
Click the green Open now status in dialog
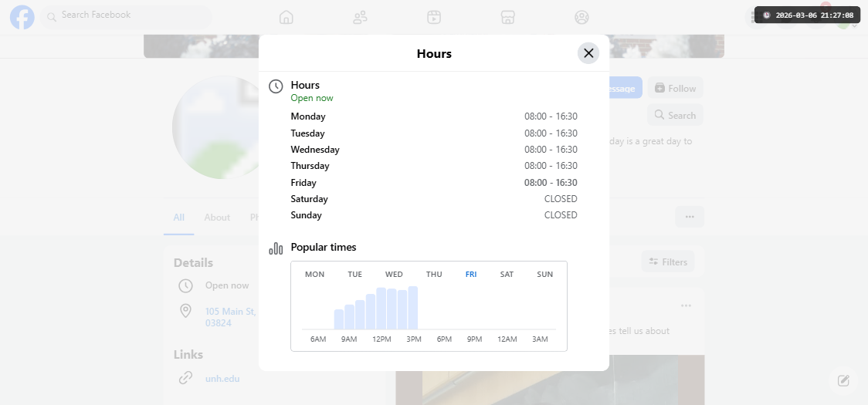tap(312, 98)
